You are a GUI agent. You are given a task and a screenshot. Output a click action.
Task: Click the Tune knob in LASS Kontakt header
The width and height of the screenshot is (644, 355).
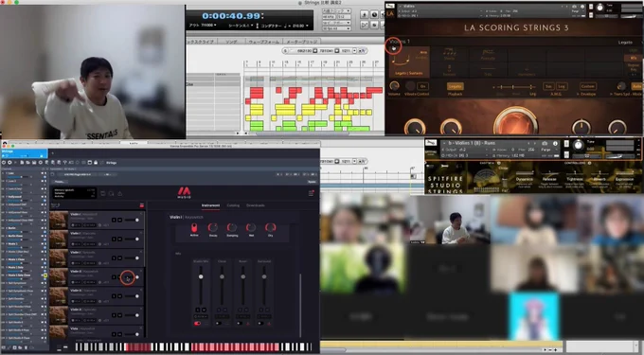(x=600, y=7)
